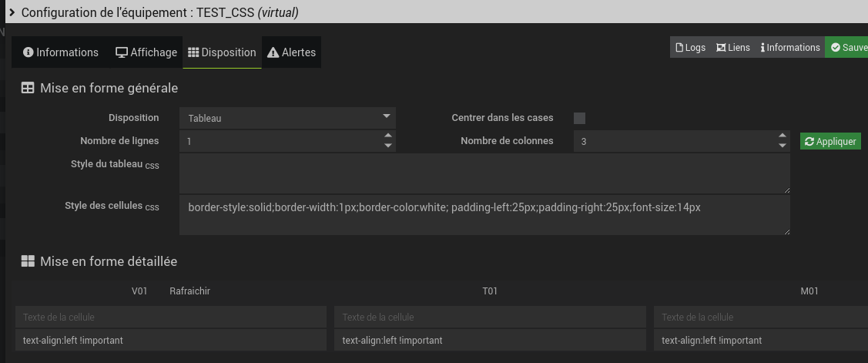Click the Logs file icon
868x363 pixels.
tap(679, 48)
